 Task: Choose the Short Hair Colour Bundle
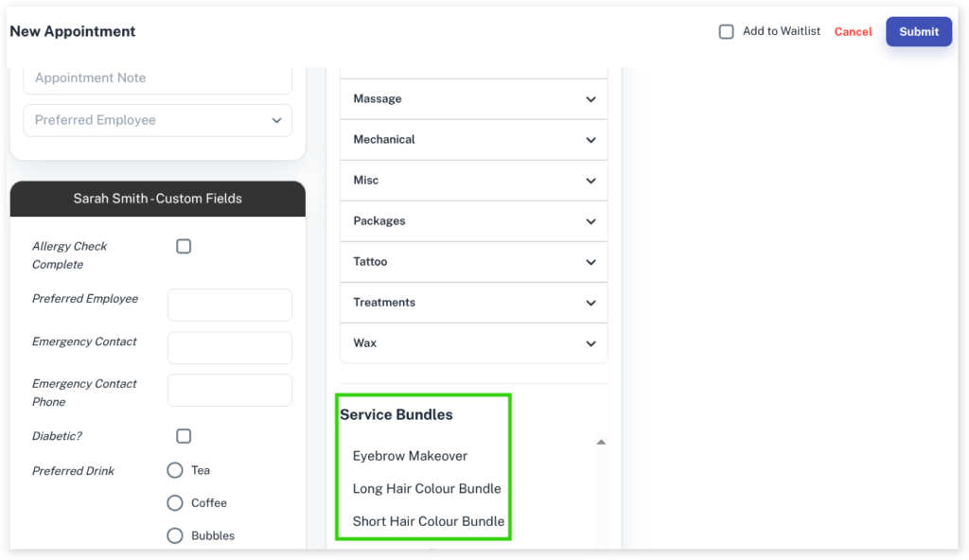pos(429,521)
